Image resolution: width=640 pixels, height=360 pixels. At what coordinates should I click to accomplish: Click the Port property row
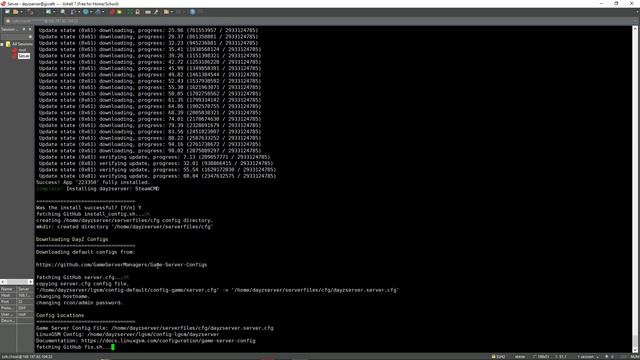17,302
